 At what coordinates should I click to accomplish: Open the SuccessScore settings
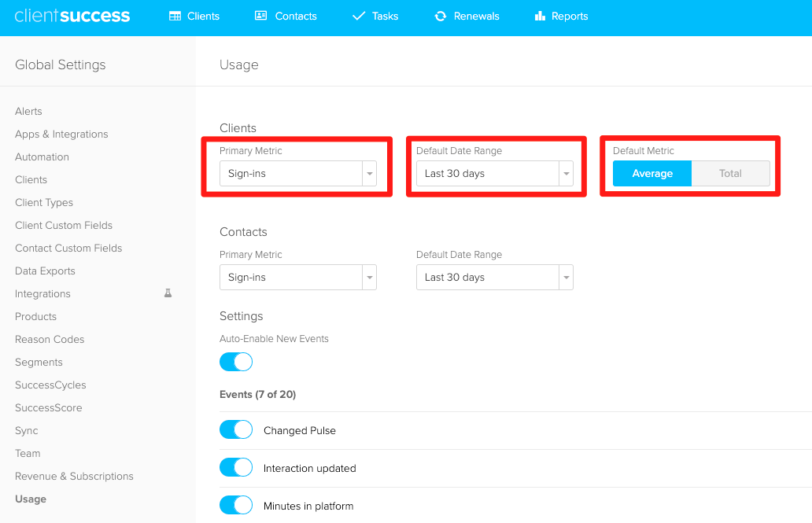(49, 407)
